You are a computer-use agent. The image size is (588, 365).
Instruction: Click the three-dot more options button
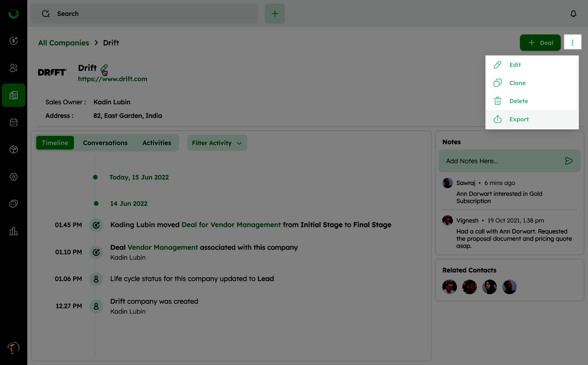573,42
